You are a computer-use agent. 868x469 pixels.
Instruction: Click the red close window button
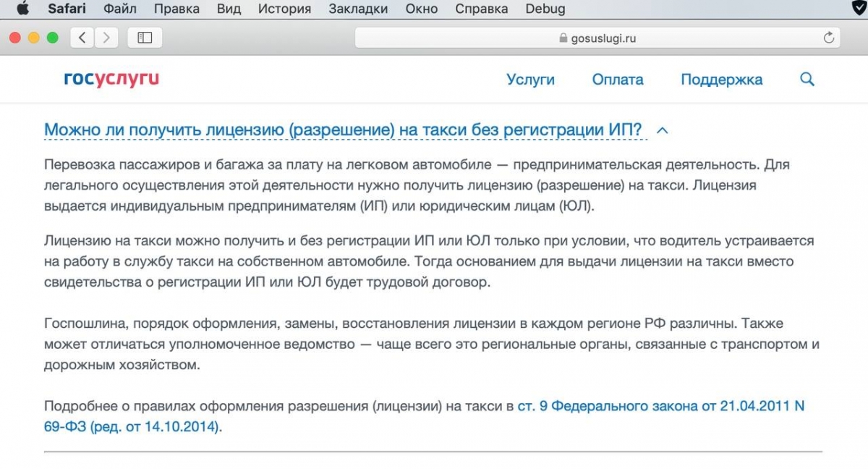(15, 38)
